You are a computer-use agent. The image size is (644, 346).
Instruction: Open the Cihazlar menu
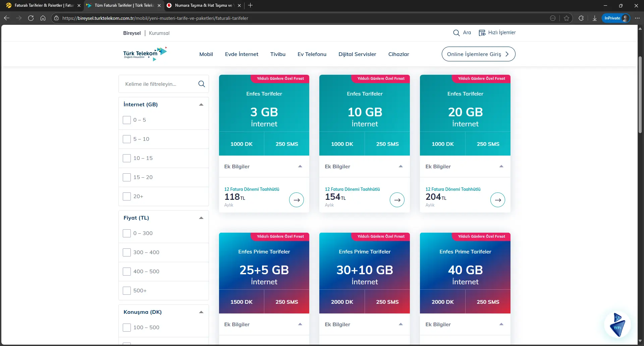tap(398, 54)
